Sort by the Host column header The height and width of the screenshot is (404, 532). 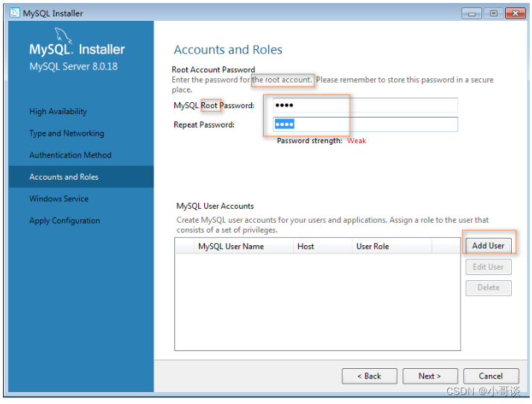pos(322,247)
